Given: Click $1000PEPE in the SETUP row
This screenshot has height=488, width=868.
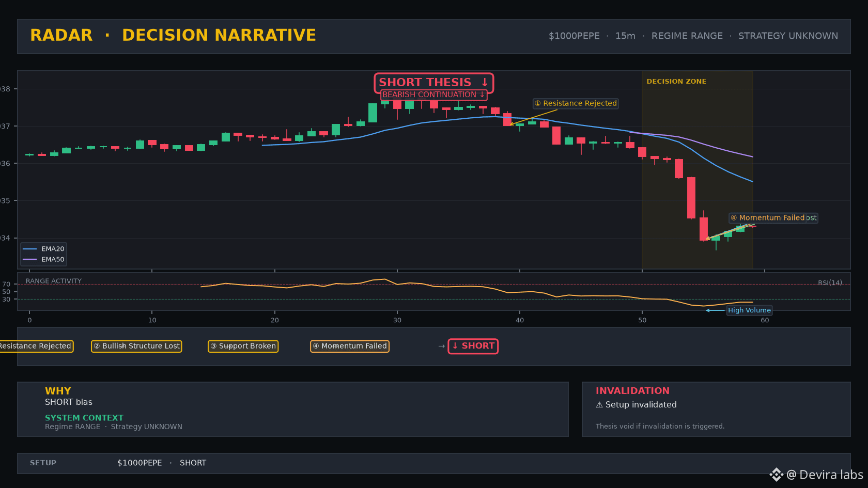Looking at the screenshot, I should coord(139,463).
